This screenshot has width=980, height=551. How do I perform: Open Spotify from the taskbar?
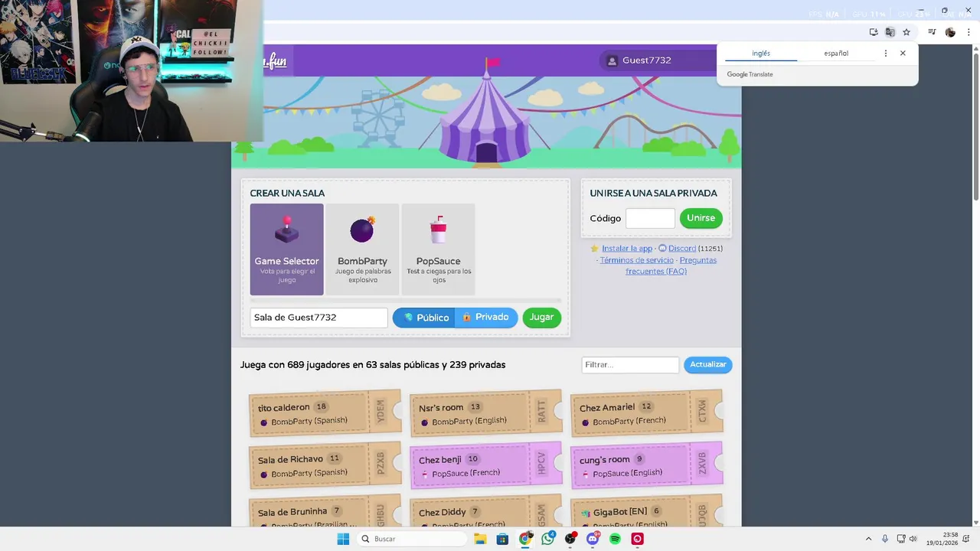pyautogui.click(x=615, y=539)
